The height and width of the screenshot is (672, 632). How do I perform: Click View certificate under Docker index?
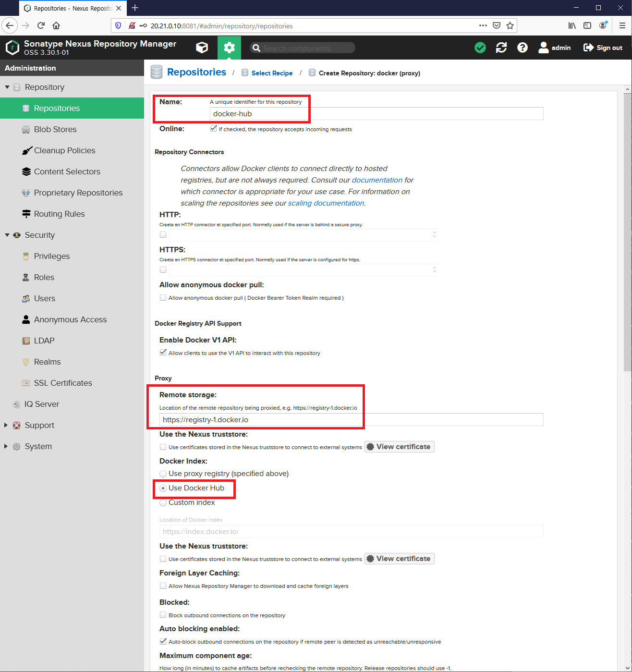(400, 559)
